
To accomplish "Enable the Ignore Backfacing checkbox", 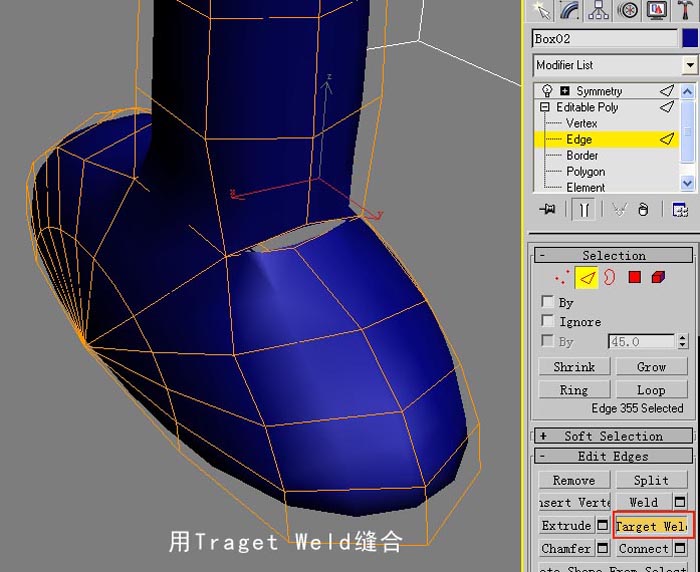I will pos(547,321).
